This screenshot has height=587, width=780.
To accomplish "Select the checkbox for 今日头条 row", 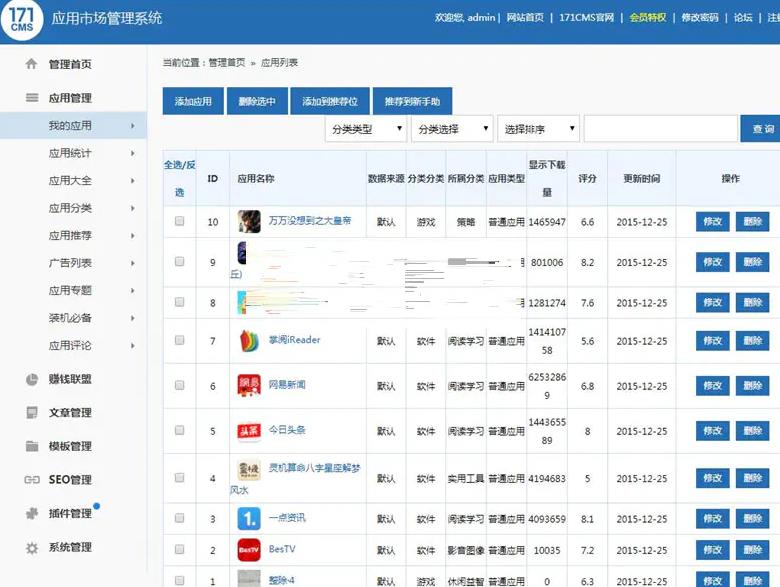I will [180, 430].
